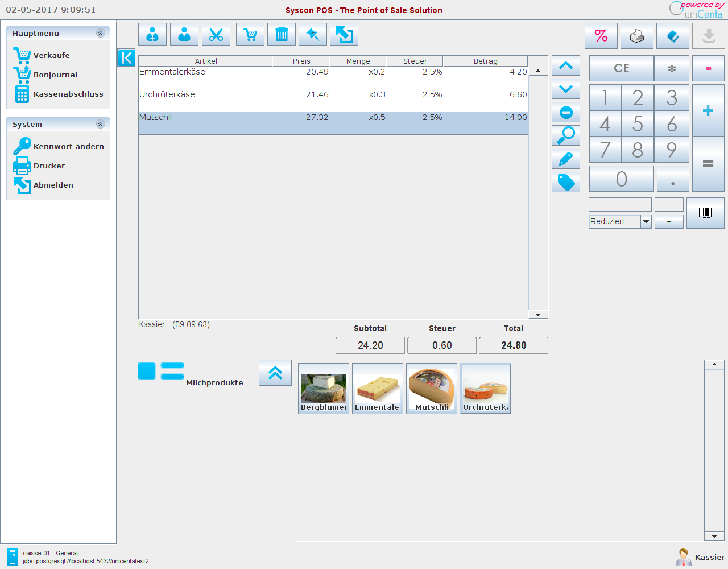Click the trash can to delete the ticket

[x=281, y=34]
